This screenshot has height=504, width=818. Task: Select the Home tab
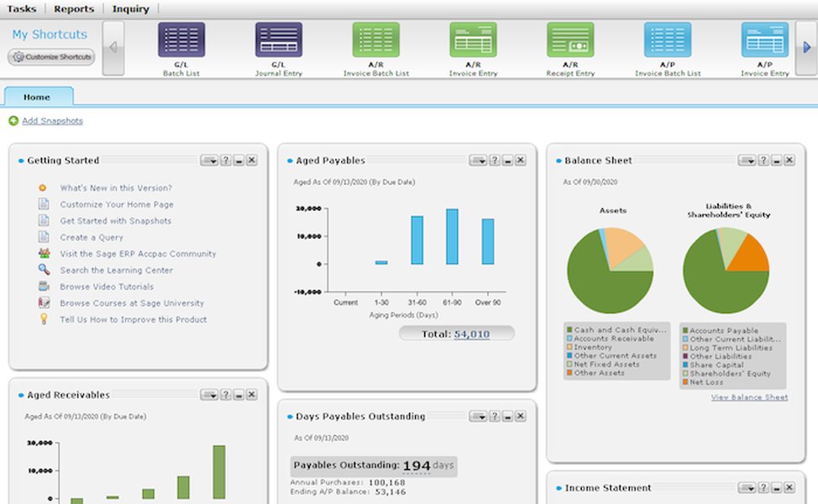pyautogui.click(x=39, y=97)
